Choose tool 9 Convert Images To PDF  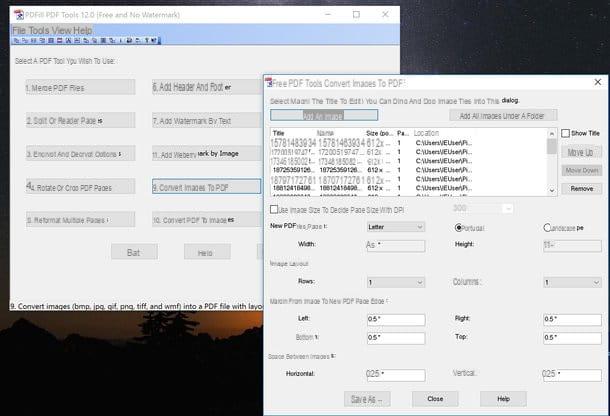coord(207,187)
